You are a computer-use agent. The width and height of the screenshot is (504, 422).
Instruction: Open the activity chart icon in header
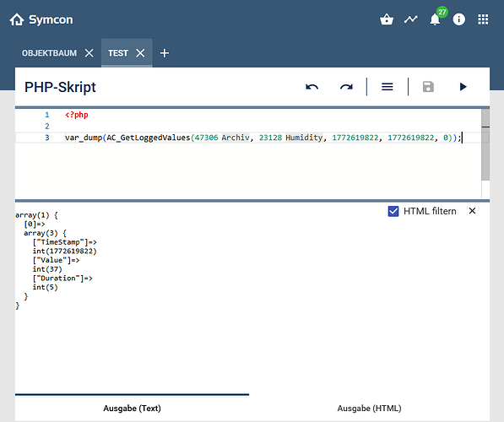click(x=411, y=19)
